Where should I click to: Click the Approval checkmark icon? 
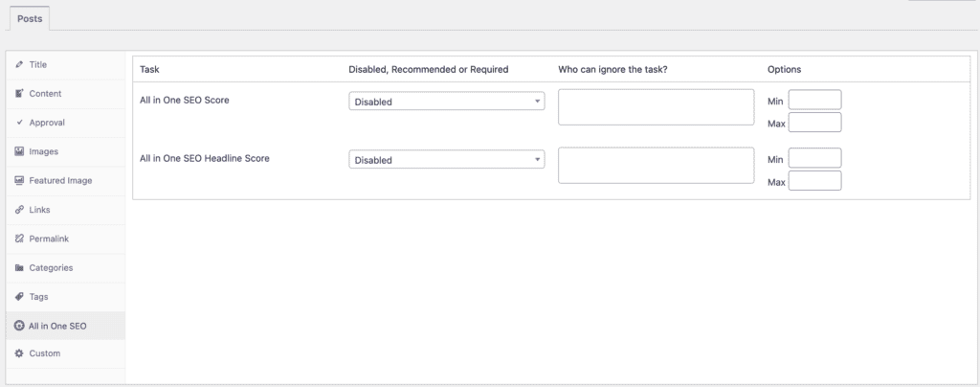click(19, 123)
